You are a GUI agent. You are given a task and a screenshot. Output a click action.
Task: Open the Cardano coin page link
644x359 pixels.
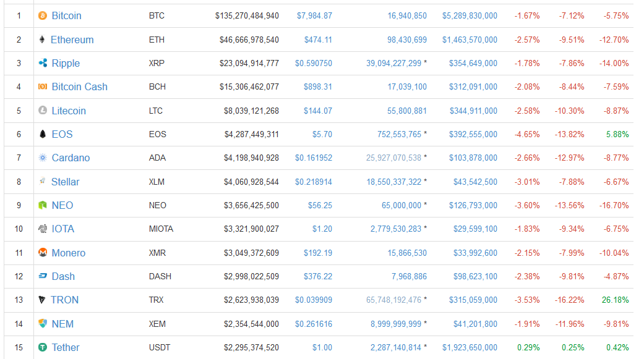coord(71,158)
